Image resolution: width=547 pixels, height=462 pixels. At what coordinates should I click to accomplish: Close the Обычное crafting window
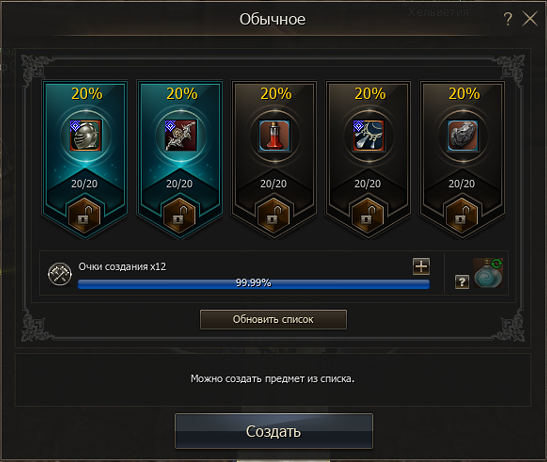(530, 18)
